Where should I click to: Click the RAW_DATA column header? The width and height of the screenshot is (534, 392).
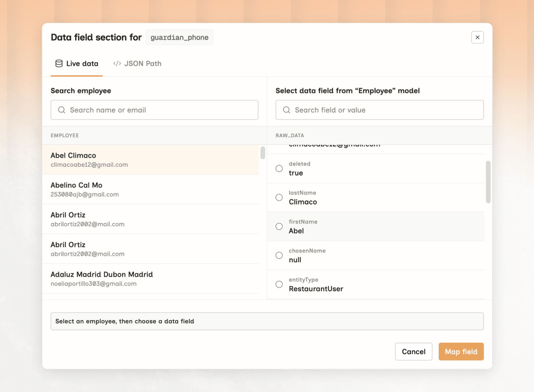(x=290, y=136)
